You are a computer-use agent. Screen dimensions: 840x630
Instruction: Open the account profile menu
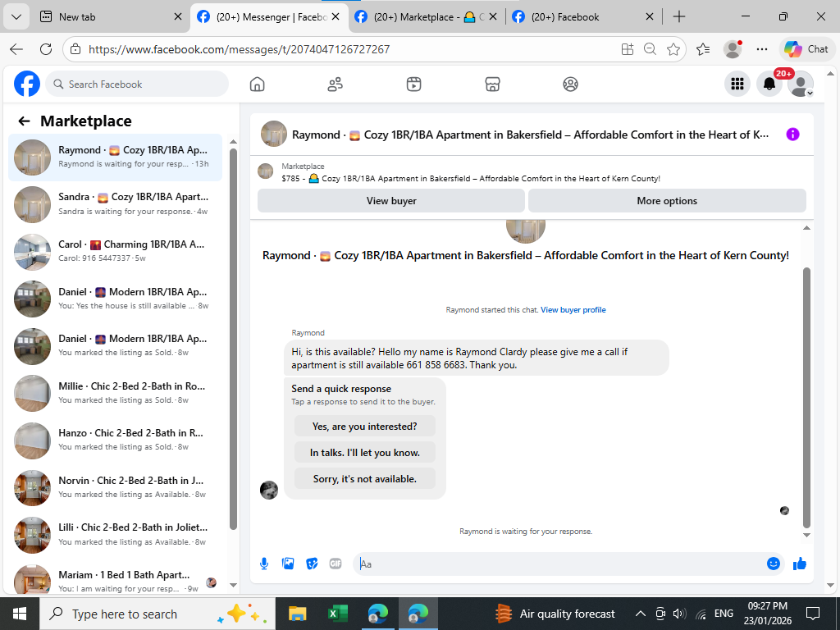(x=801, y=84)
